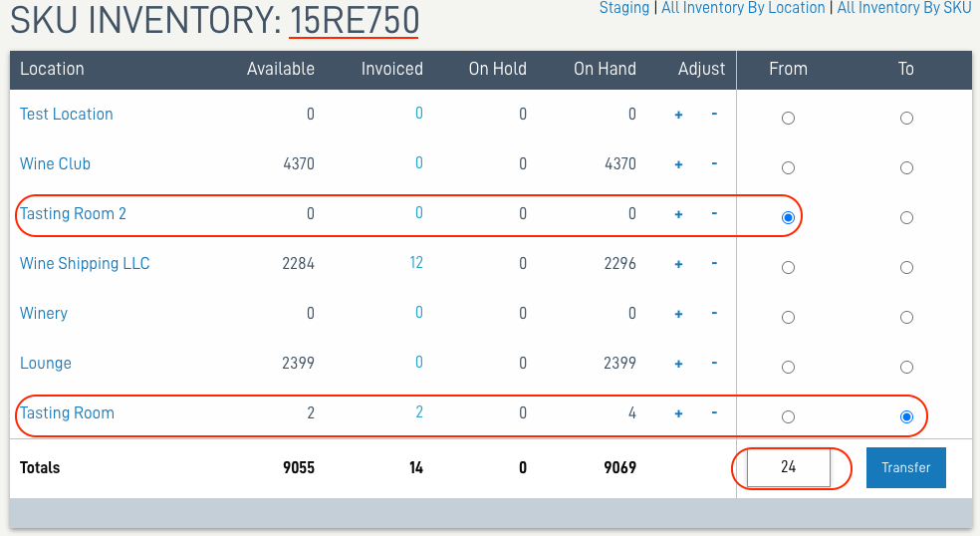Image resolution: width=980 pixels, height=536 pixels.
Task: Click plus adjust for Tasting Room 2
Action: click(678, 214)
